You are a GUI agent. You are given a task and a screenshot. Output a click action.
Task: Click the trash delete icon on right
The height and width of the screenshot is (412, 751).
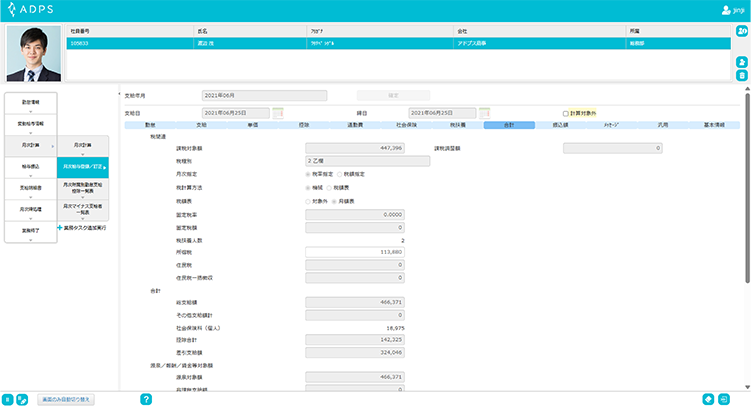[741, 76]
